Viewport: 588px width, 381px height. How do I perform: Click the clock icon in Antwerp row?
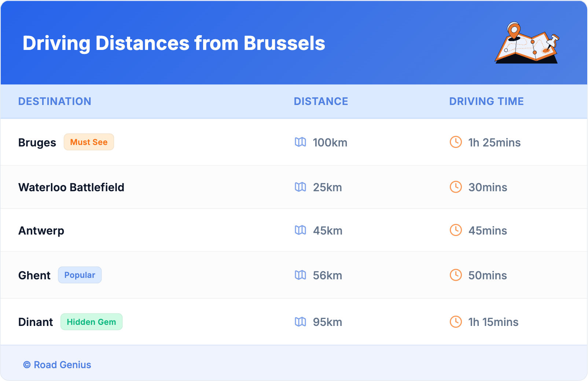[x=456, y=230]
